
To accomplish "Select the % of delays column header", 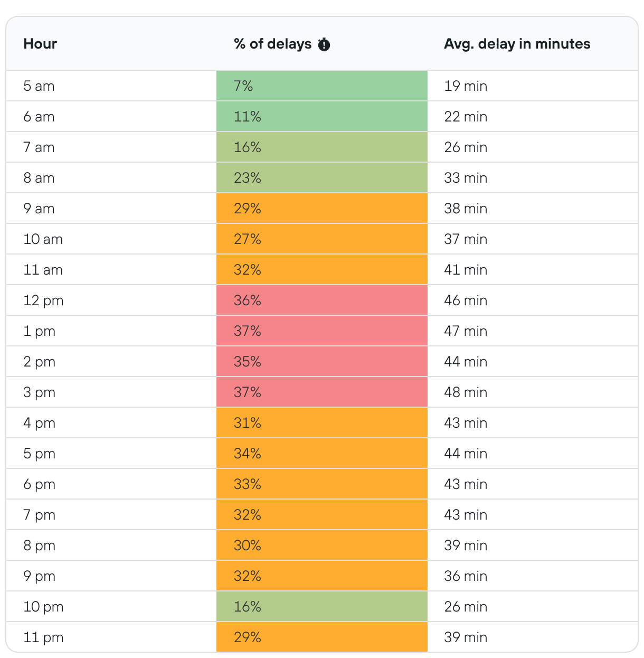I will point(272,44).
